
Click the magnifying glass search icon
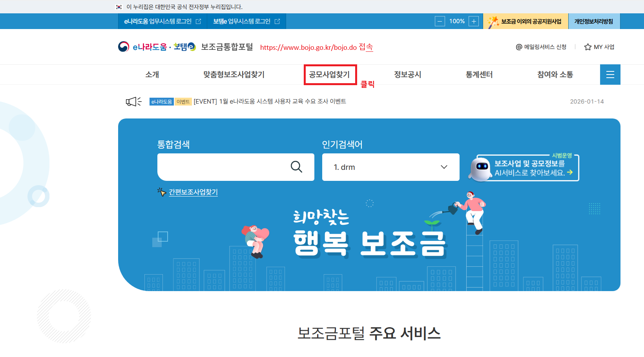click(296, 167)
